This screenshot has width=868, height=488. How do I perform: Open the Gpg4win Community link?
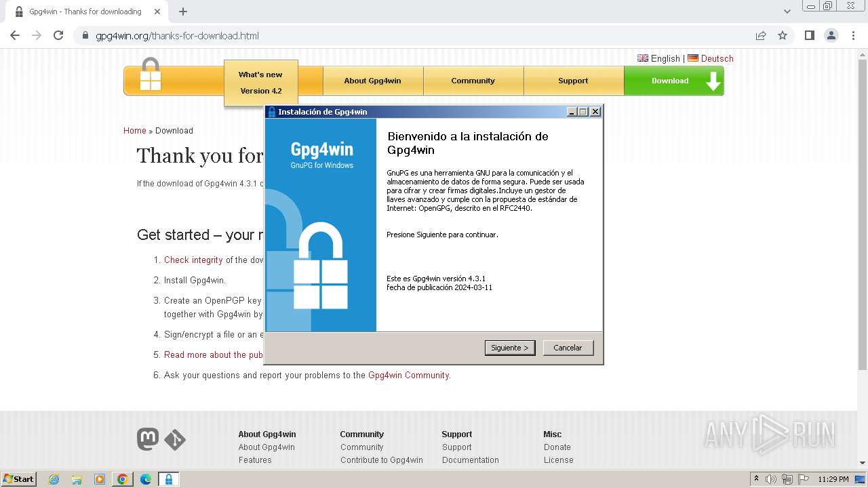[x=408, y=375]
